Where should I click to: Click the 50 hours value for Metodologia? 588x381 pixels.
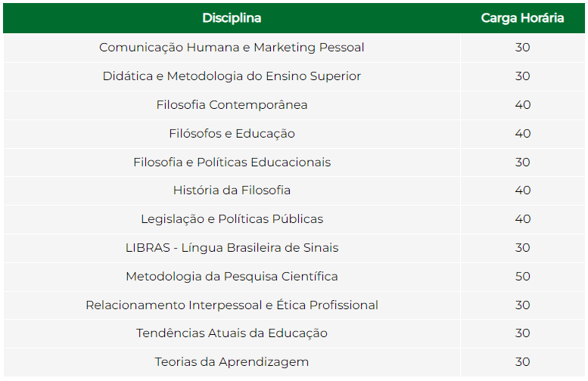[522, 277]
